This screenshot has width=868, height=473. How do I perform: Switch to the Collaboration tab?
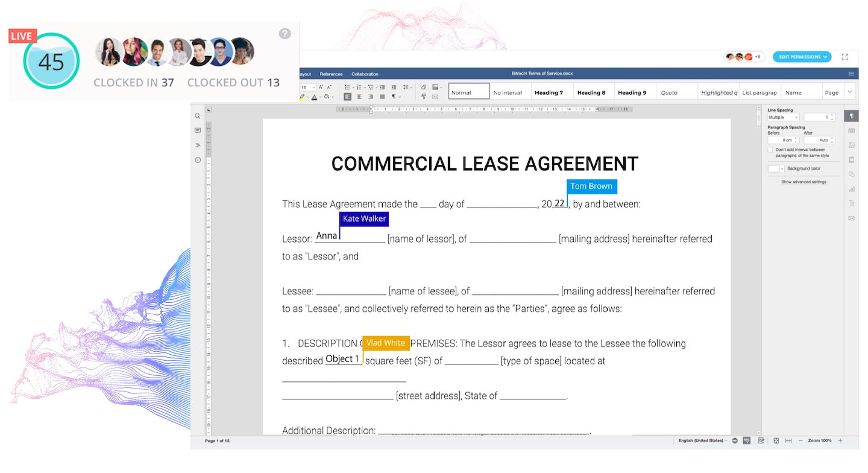coord(365,74)
